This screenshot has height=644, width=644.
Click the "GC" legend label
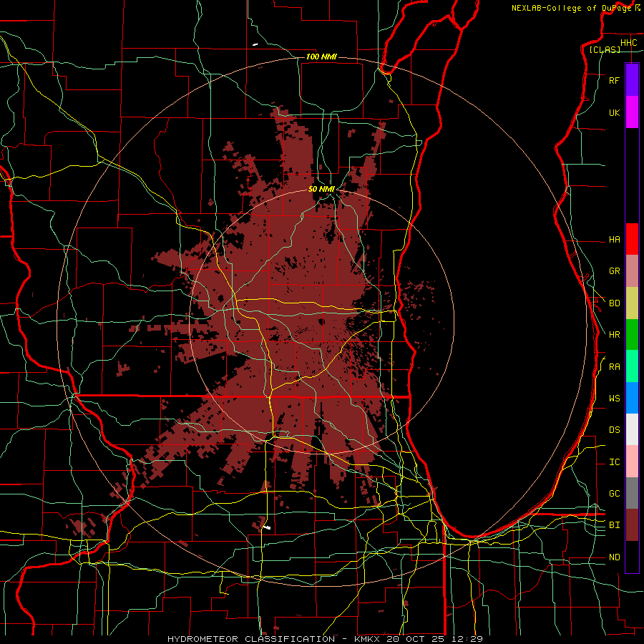(614, 494)
